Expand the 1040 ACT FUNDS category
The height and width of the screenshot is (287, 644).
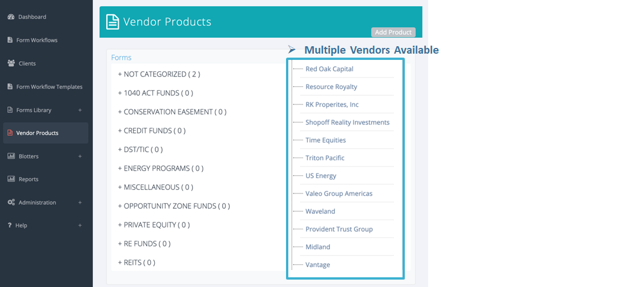(155, 93)
